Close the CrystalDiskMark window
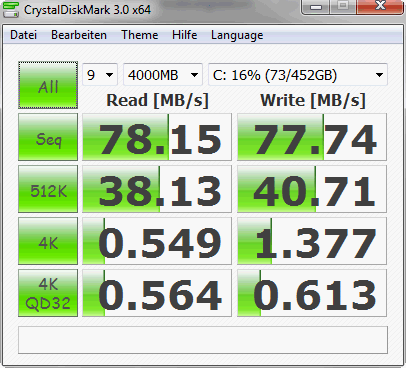The height and width of the screenshot is (368, 406). [380, 6]
